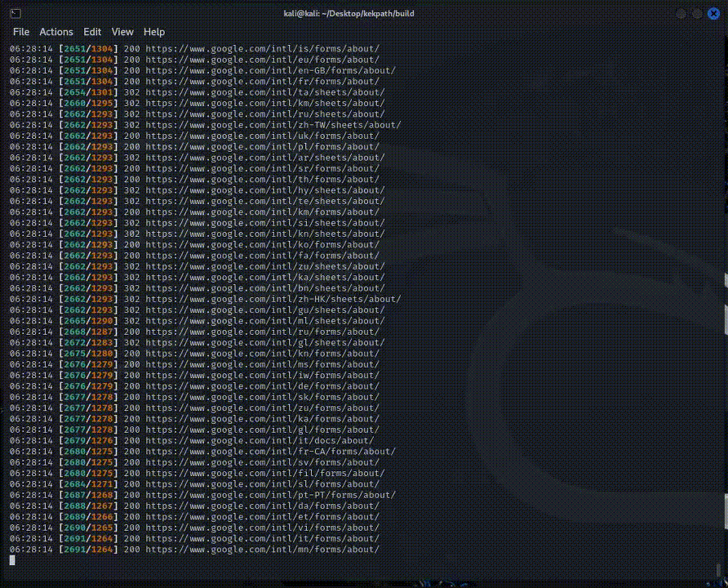The width and height of the screenshot is (728, 588).
Task: Open the Edit menu
Action: pos(92,32)
